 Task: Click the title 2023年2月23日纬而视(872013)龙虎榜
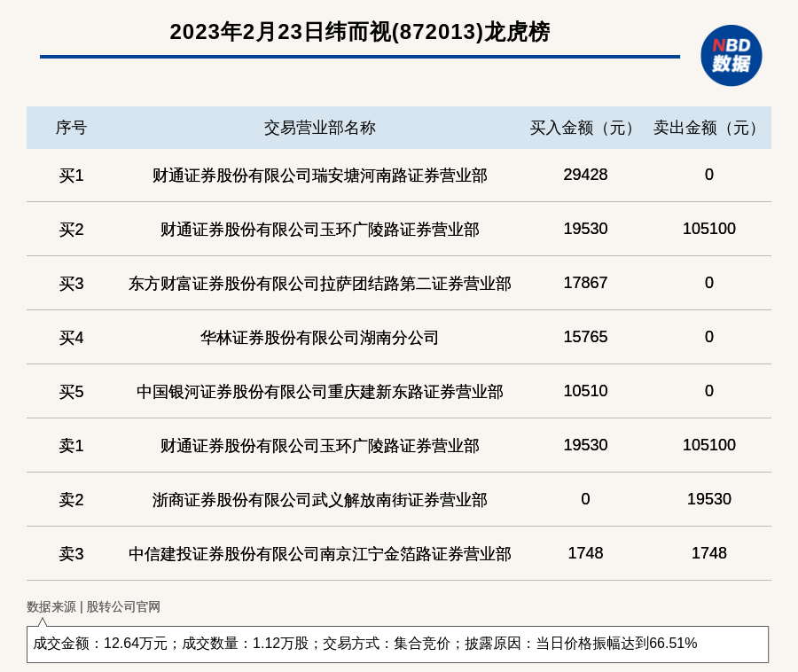pyautogui.click(x=360, y=32)
